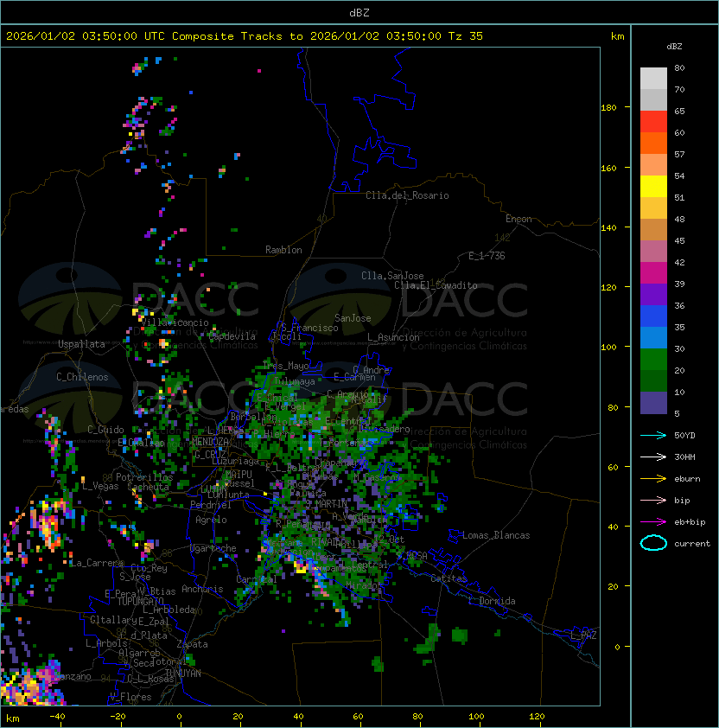Image resolution: width=719 pixels, height=728 pixels.
Task: Click the cyan 'current' ellipse symbol
Action: coord(653,543)
